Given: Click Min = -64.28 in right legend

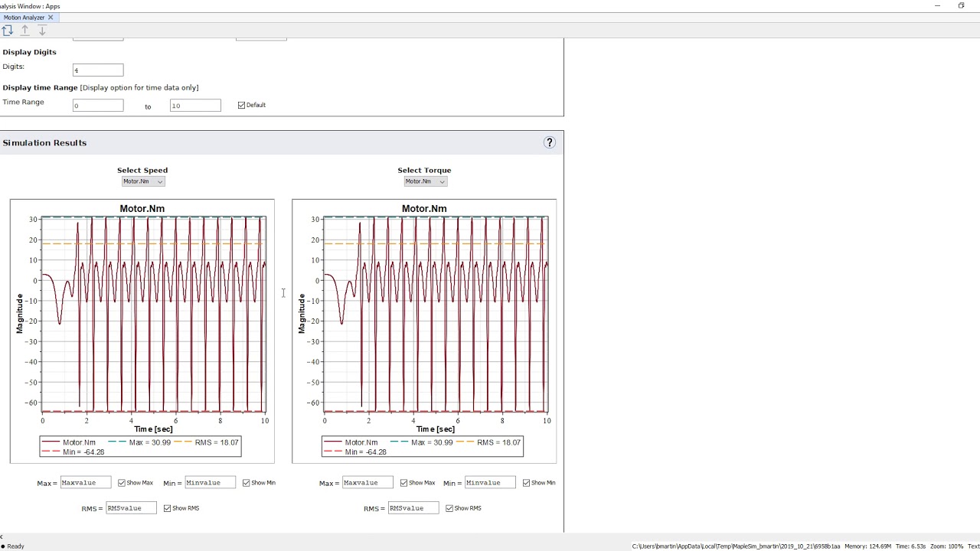Looking at the screenshot, I should pyautogui.click(x=367, y=452).
